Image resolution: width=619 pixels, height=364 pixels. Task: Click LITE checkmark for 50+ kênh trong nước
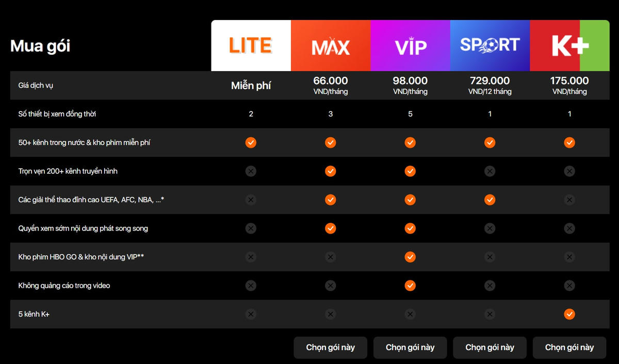pos(251,142)
